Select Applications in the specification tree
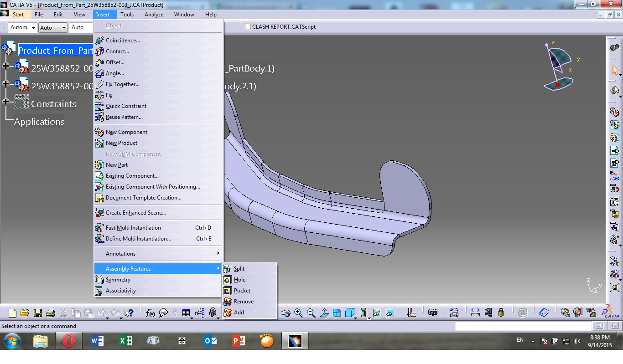This screenshot has height=364, width=623. (x=39, y=122)
